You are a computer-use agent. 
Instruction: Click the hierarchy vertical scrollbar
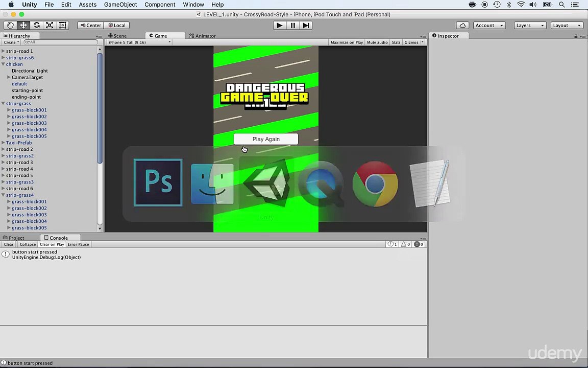[100, 109]
